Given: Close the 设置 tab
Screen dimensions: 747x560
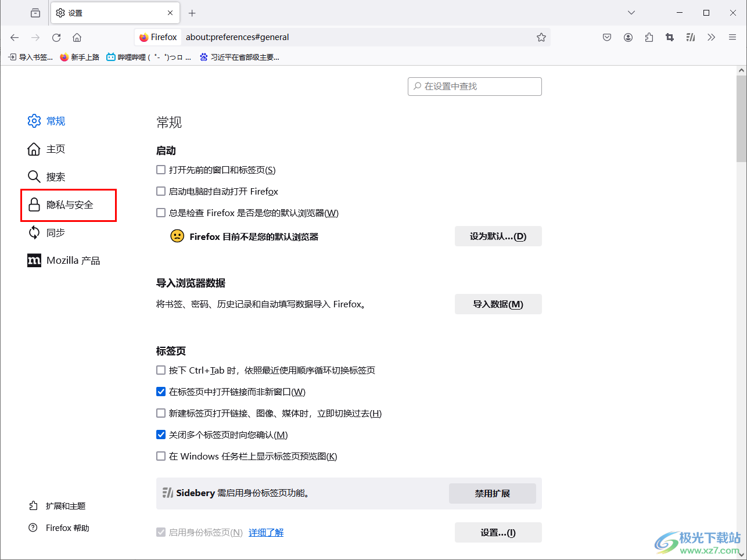Looking at the screenshot, I should [x=170, y=13].
